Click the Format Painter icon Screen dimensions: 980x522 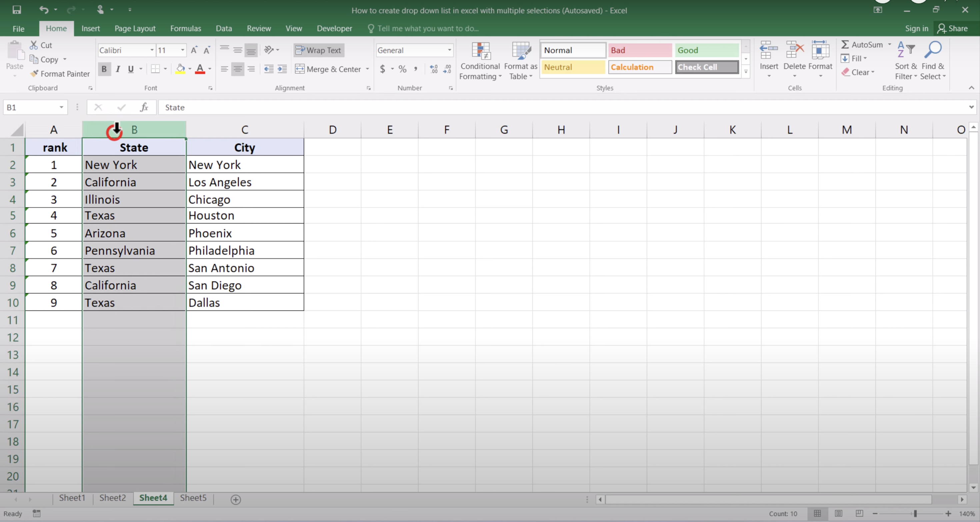pyautogui.click(x=35, y=73)
